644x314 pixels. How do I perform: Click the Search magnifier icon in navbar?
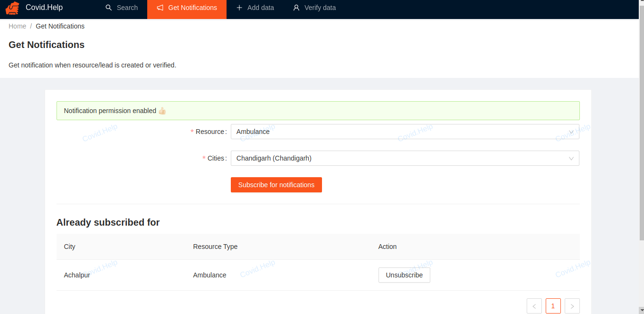(x=109, y=8)
